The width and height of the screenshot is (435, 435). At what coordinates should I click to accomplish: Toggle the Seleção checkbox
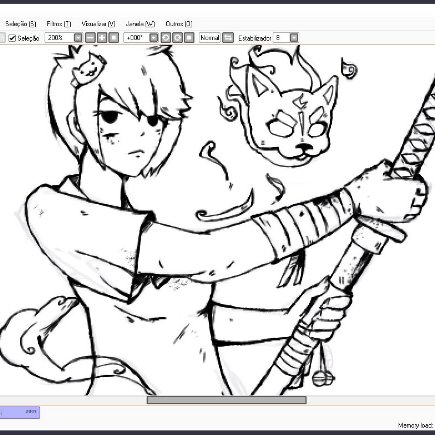tap(12, 38)
